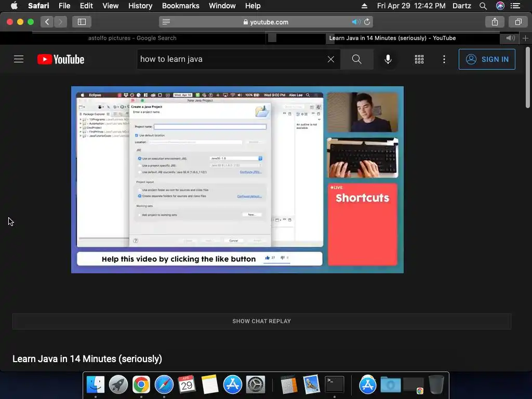Open Calculator from the Dock
The width and height of the screenshot is (532, 399).
(x=289, y=385)
